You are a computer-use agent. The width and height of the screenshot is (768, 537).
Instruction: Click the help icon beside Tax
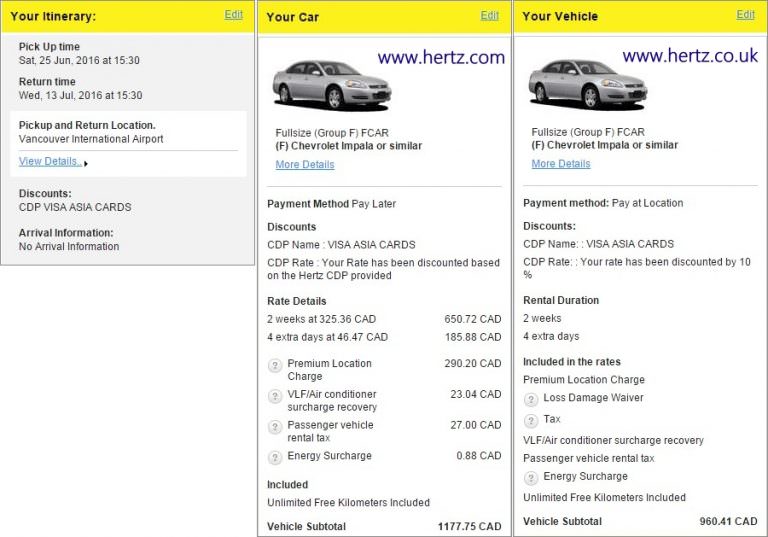[x=531, y=420]
